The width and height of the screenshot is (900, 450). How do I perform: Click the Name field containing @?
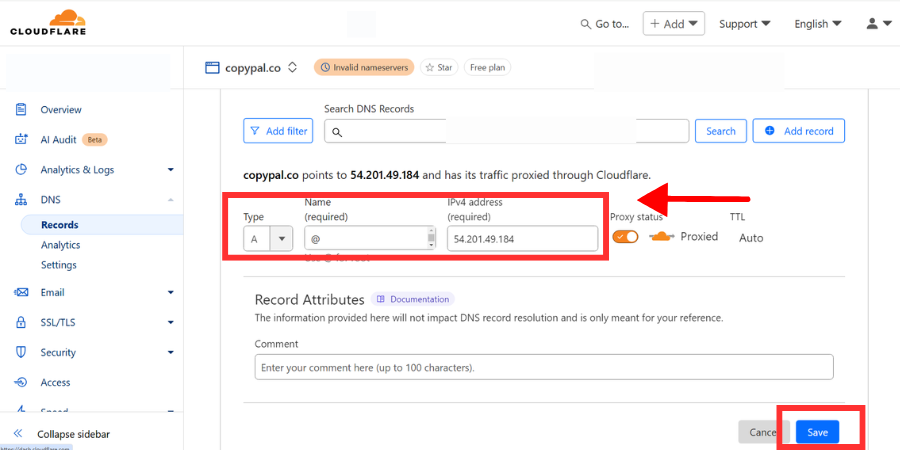point(370,238)
